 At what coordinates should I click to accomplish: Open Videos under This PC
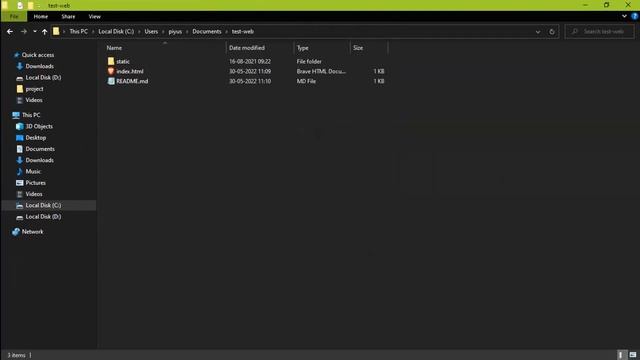(x=34, y=194)
